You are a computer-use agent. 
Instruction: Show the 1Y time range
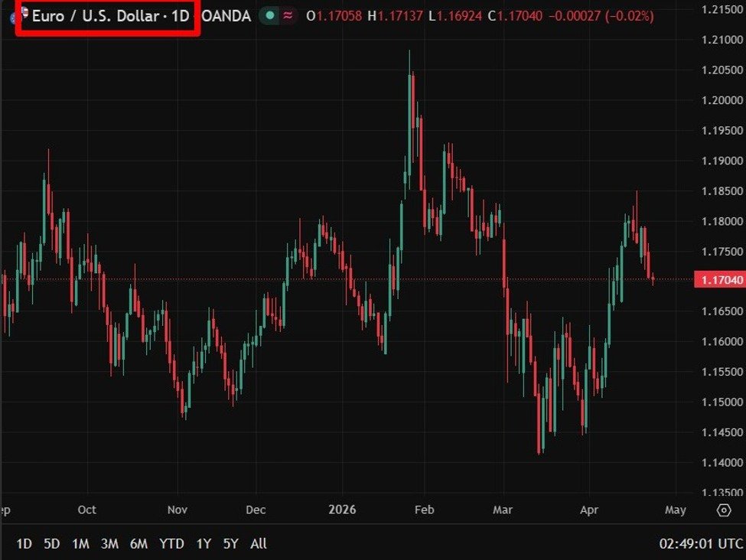(x=204, y=544)
